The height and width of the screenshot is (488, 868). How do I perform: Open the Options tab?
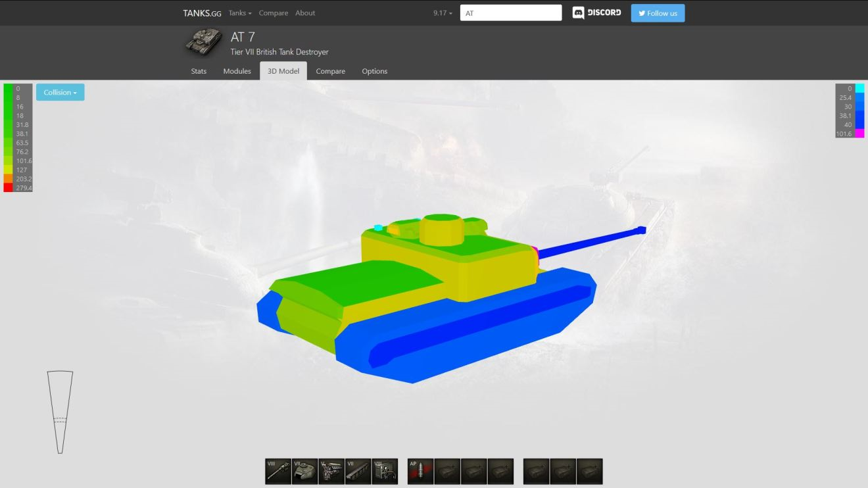point(374,71)
